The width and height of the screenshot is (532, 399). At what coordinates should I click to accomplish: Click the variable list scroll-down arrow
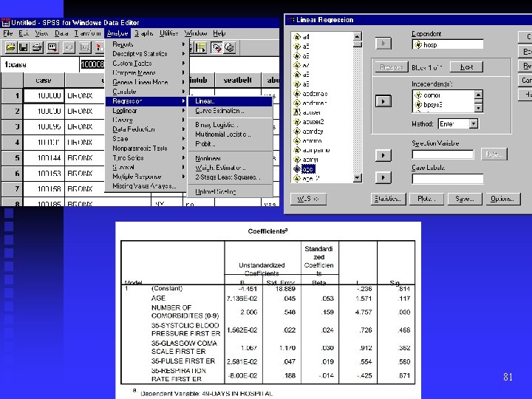(358, 178)
